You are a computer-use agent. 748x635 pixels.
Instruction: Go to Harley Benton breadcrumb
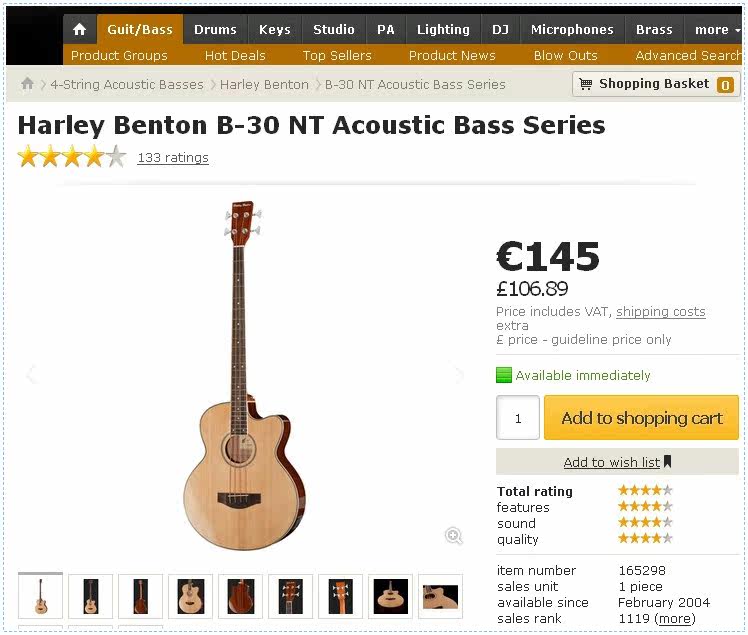tap(264, 84)
